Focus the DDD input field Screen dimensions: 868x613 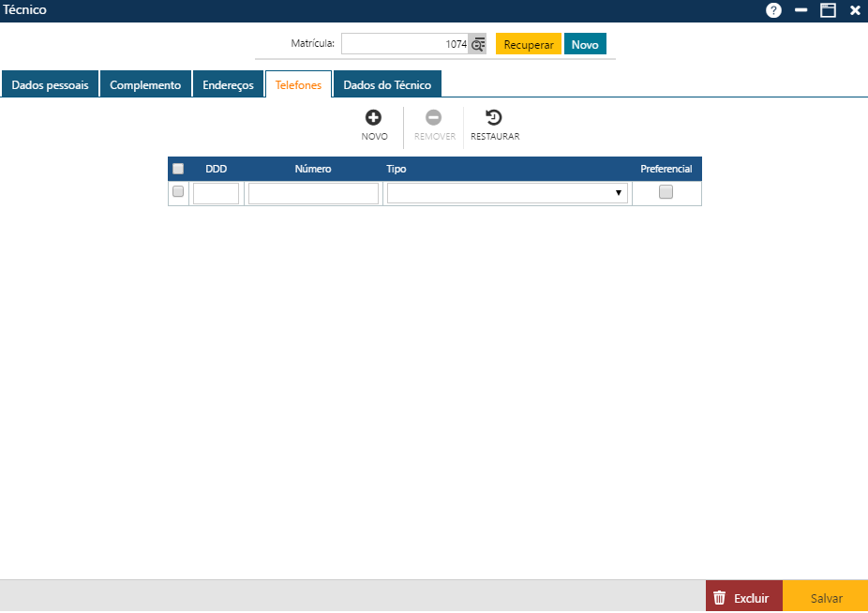pos(216,193)
